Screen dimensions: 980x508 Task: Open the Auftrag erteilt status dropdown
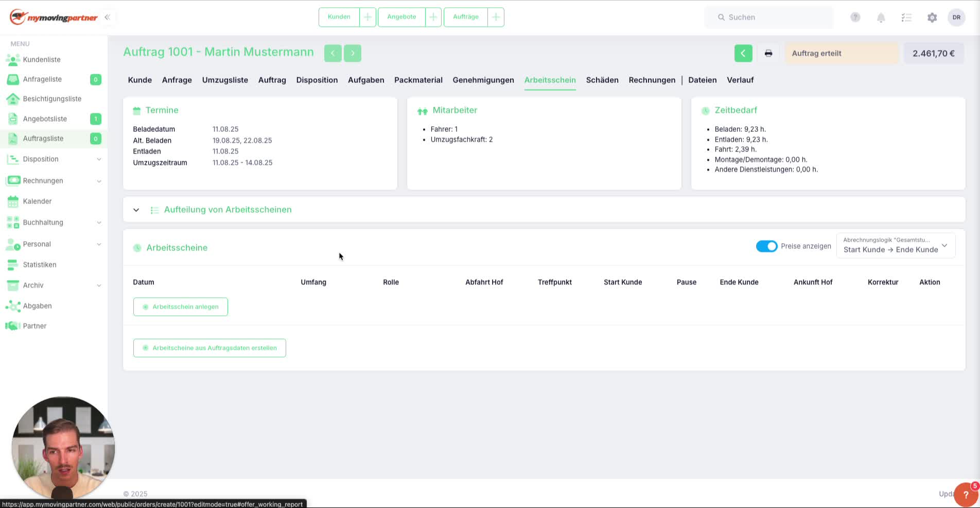click(842, 53)
